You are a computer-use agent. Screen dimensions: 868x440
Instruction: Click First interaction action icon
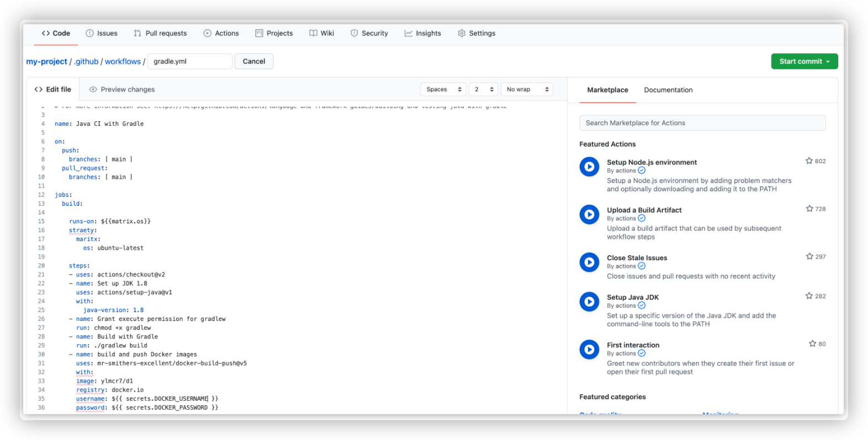coord(590,350)
